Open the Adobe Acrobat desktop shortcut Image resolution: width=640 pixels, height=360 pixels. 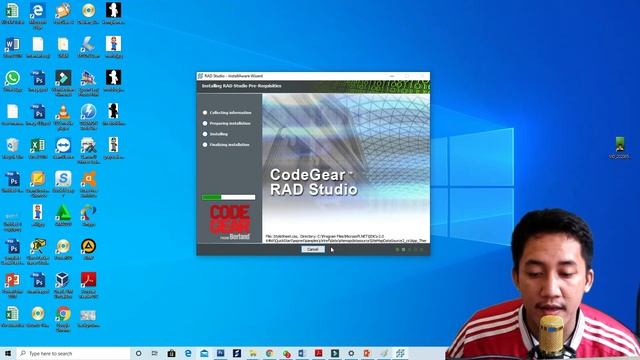point(88,285)
